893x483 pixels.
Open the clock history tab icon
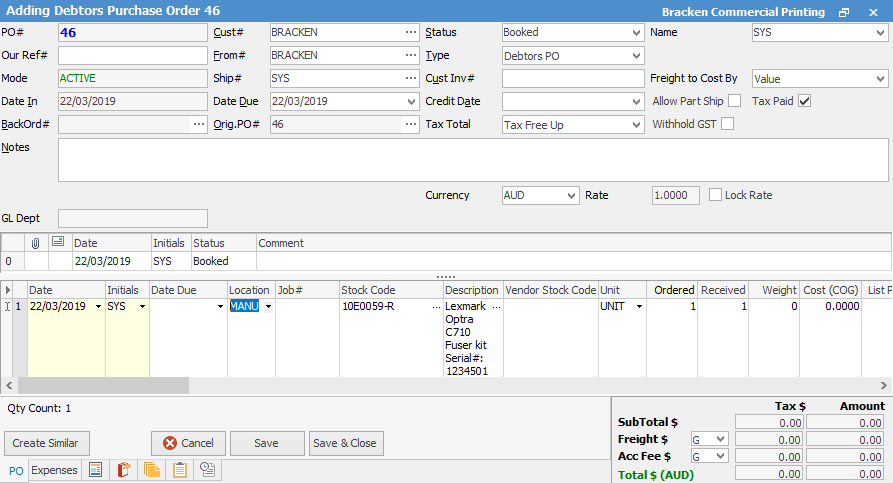click(x=208, y=470)
